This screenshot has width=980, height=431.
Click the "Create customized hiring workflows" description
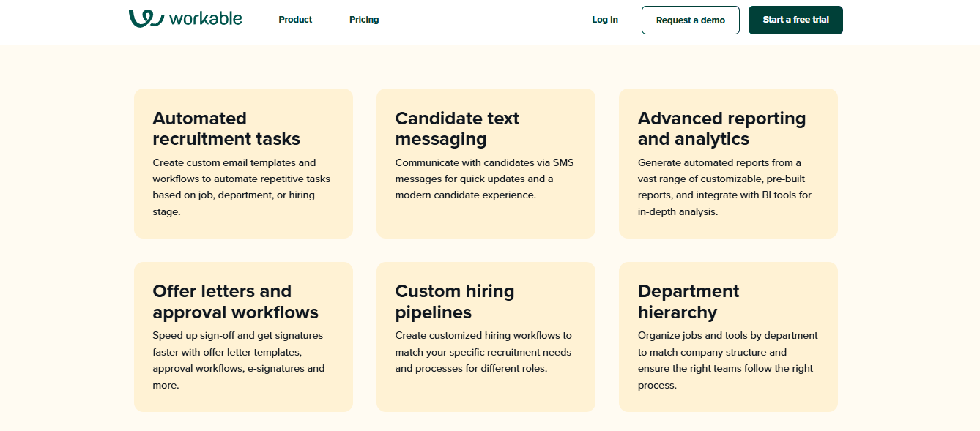click(483, 352)
